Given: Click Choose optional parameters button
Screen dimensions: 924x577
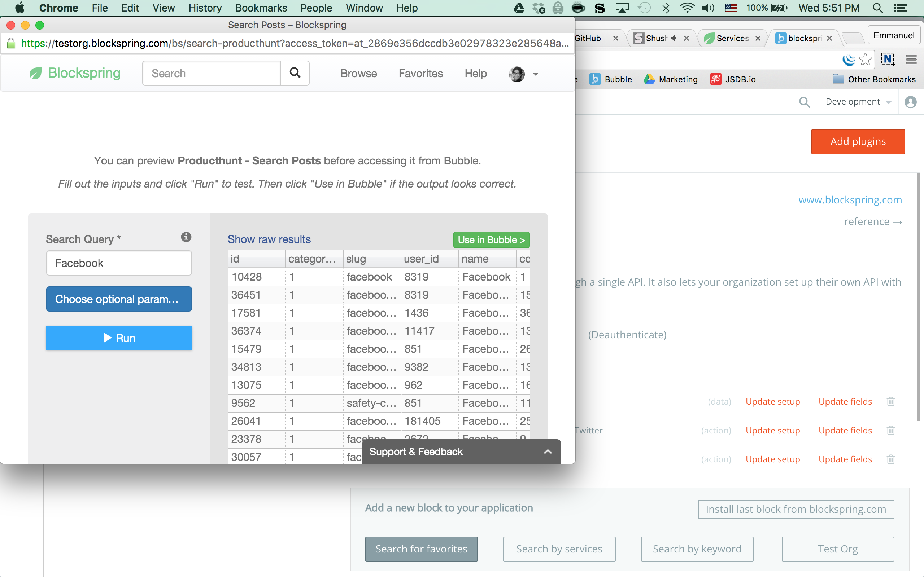Looking at the screenshot, I should click(x=119, y=299).
